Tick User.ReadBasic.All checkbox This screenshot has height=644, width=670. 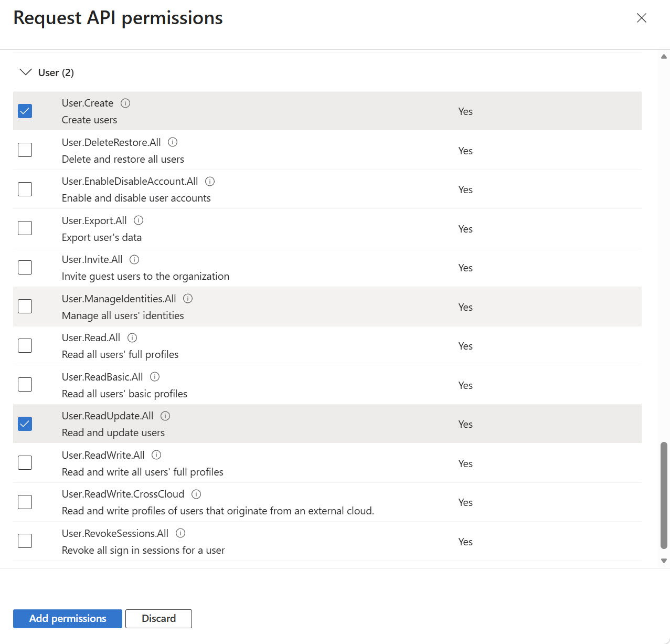(x=25, y=385)
